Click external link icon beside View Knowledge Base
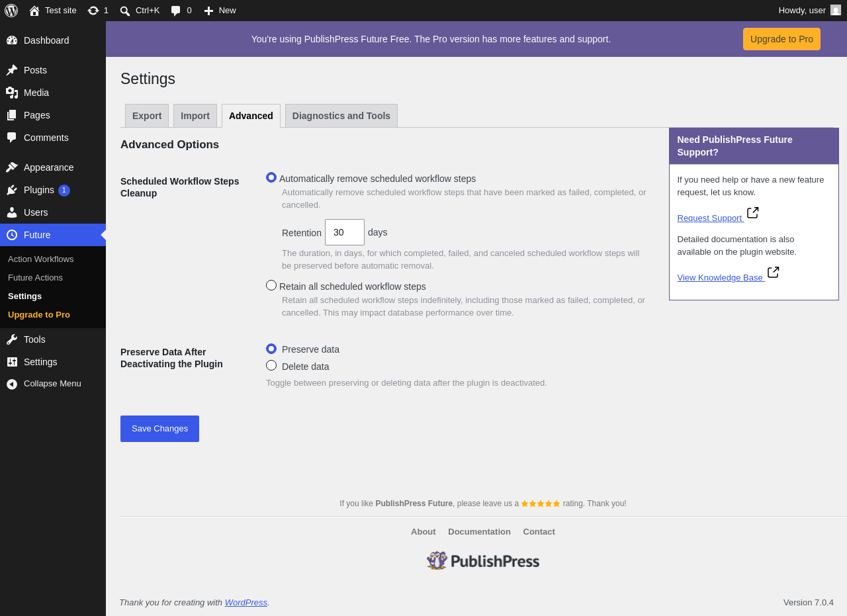The image size is (847, 616). [x=774, y=272]
